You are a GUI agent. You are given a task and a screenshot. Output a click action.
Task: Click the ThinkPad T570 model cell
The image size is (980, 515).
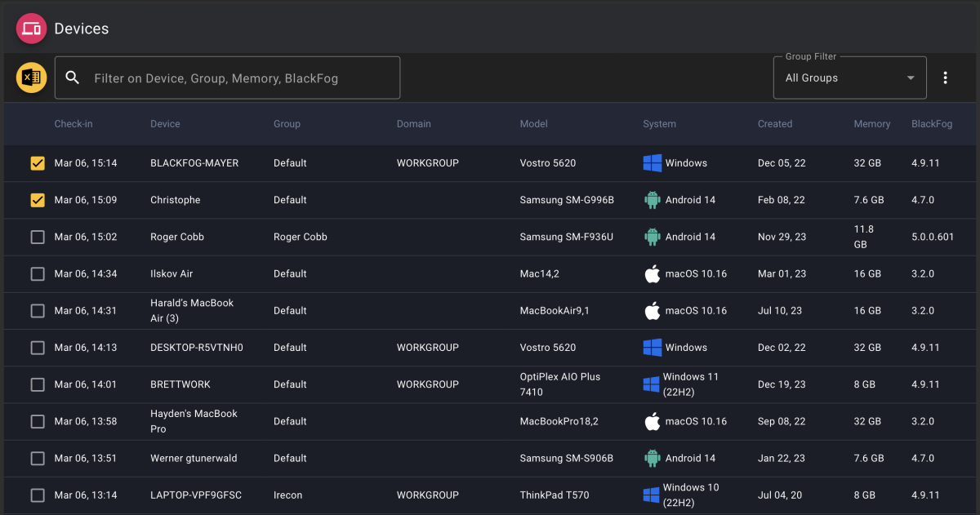(x=555, y=495)
